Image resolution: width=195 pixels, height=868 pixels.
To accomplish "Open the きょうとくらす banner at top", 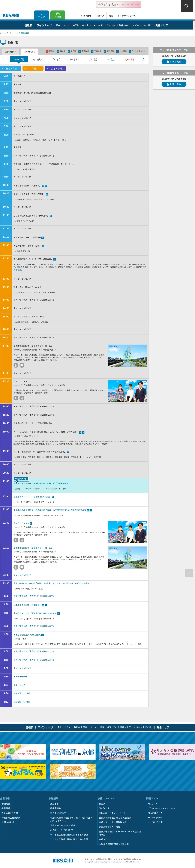I will pyautogui.click(x=119, y=4).
